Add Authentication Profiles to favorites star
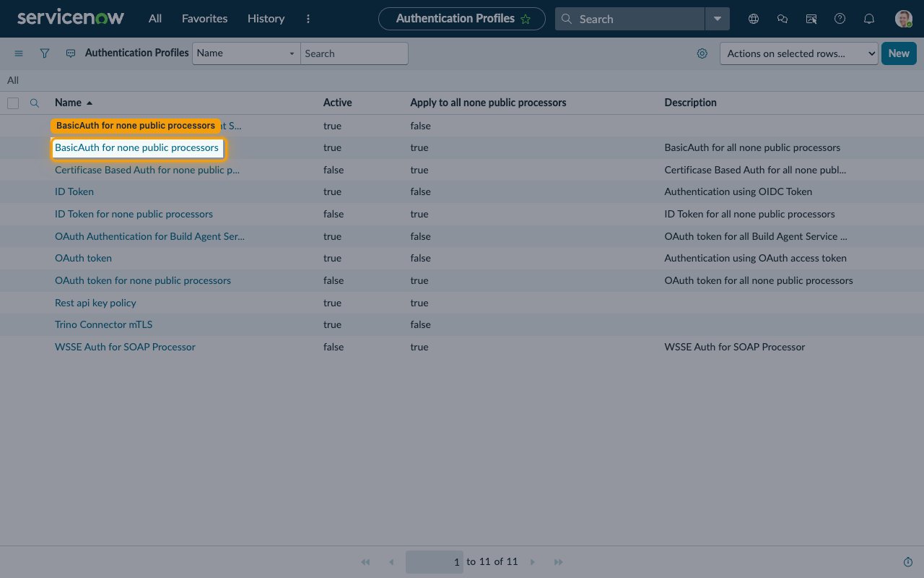This screenshot has width=924, height=578. point(526,19)
